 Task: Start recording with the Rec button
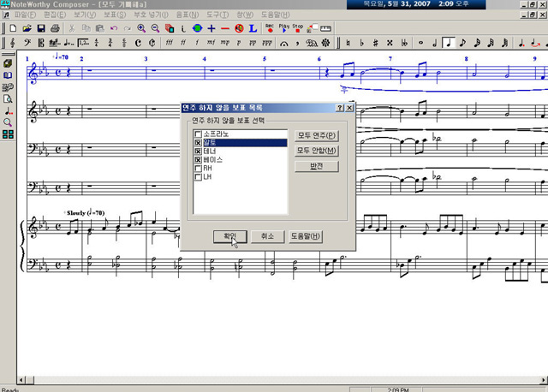[x=270, y=28]
